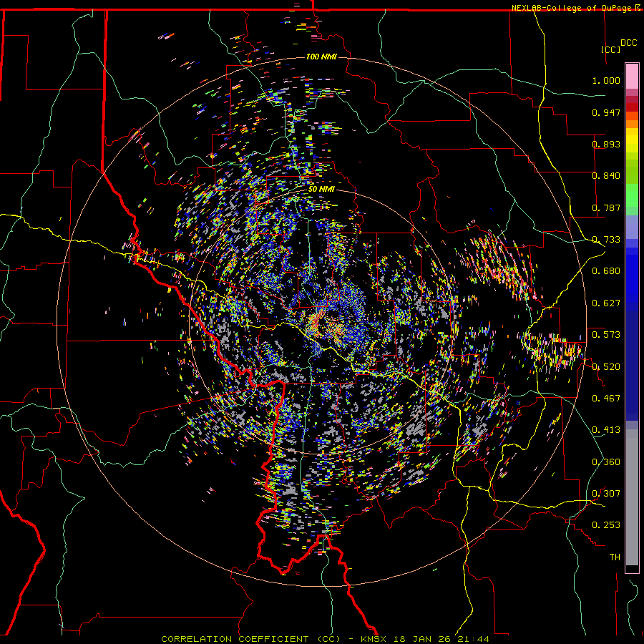Click the 0.360 legend value
Viewport: 644px width, 644px height.
click(x=606, y=462)
